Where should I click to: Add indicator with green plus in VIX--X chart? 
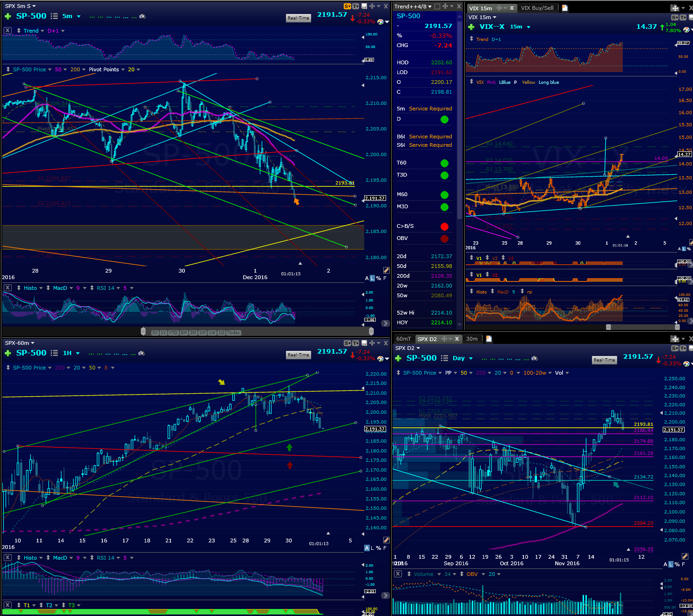point(471,27)
